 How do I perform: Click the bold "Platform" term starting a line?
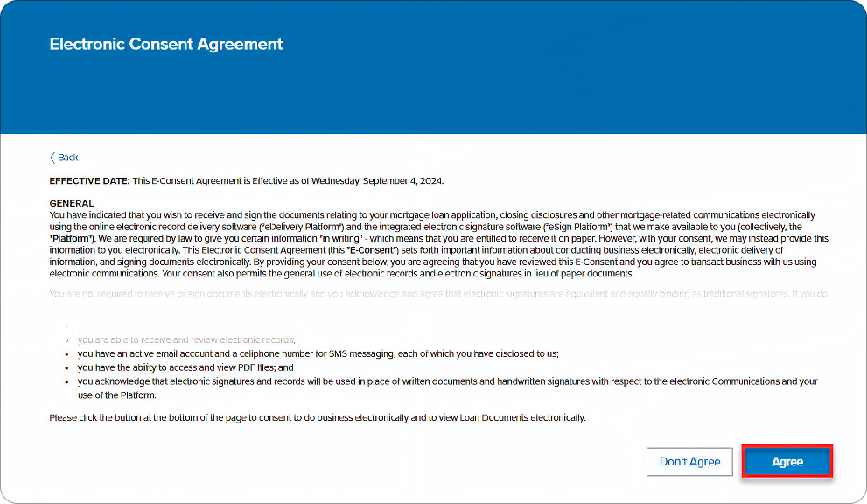point(73,238)
